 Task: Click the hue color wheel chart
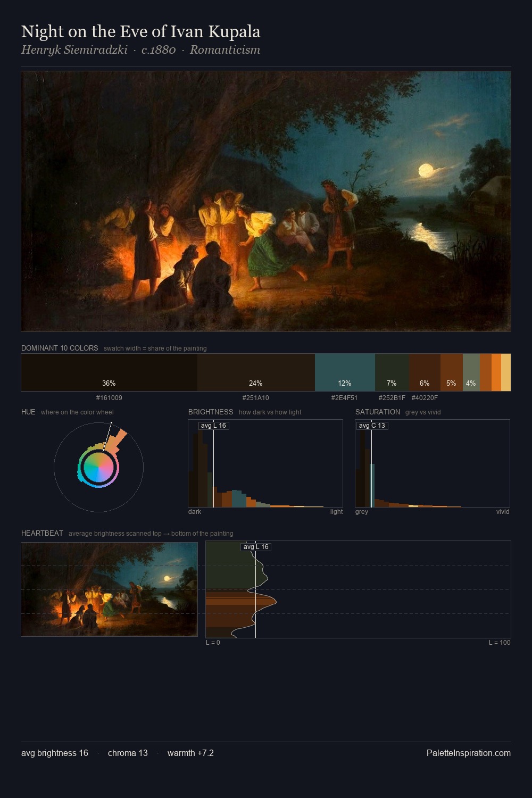pyautogui.click(x=98, y=467)
